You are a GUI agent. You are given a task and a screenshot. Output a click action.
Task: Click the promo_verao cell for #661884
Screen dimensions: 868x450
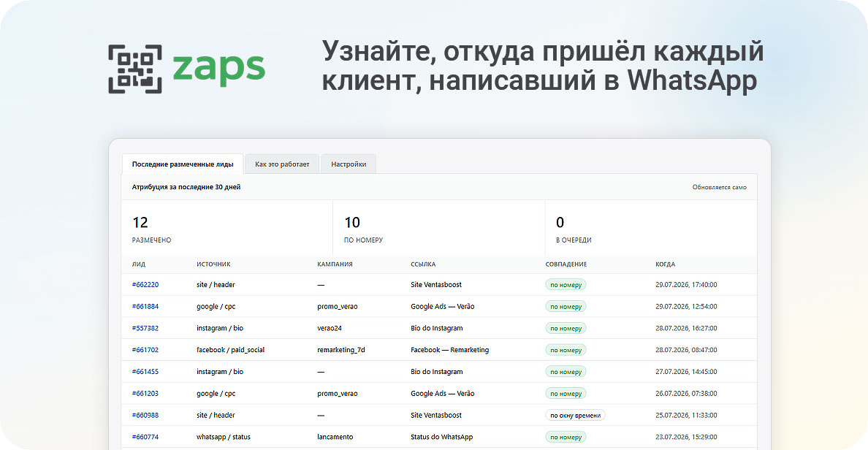tap(337, 306)
